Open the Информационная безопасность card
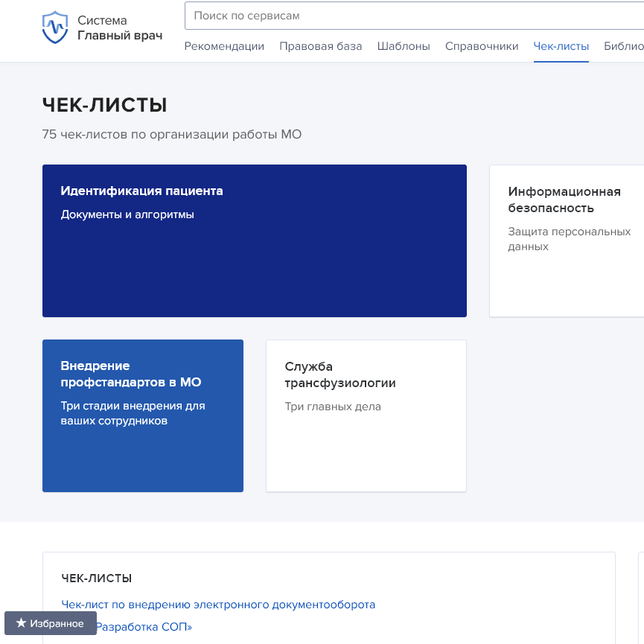Image resolution: width=644 pixels, height=644 pixels. tap(567, 240)
